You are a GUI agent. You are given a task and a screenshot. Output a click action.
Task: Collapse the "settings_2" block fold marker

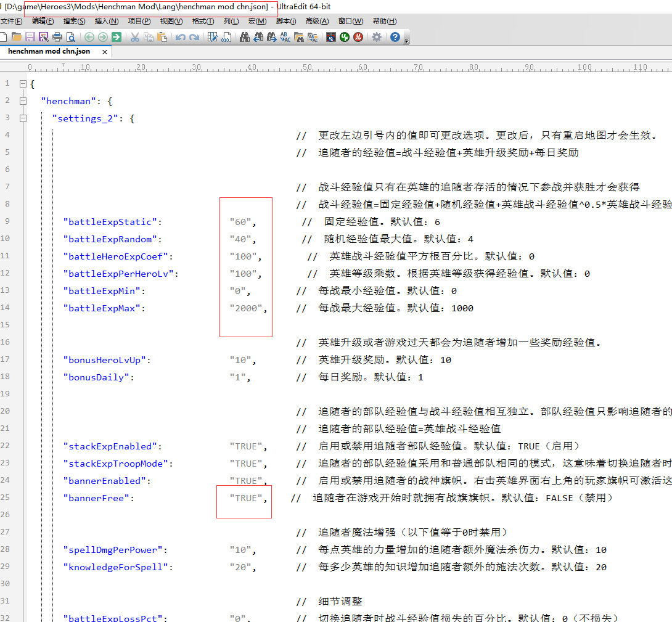click(23, 118)
